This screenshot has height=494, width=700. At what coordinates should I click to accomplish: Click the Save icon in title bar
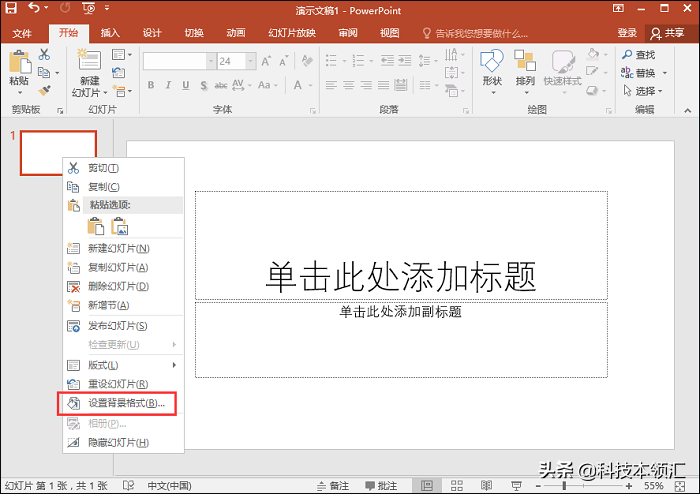11,8
